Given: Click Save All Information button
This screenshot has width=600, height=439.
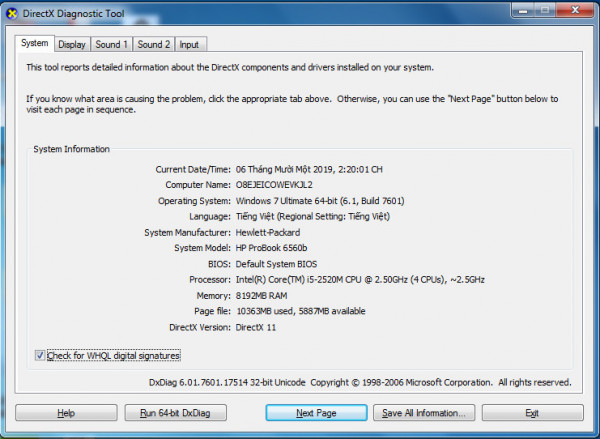Looking at the screenshot, I should point(424,413).
